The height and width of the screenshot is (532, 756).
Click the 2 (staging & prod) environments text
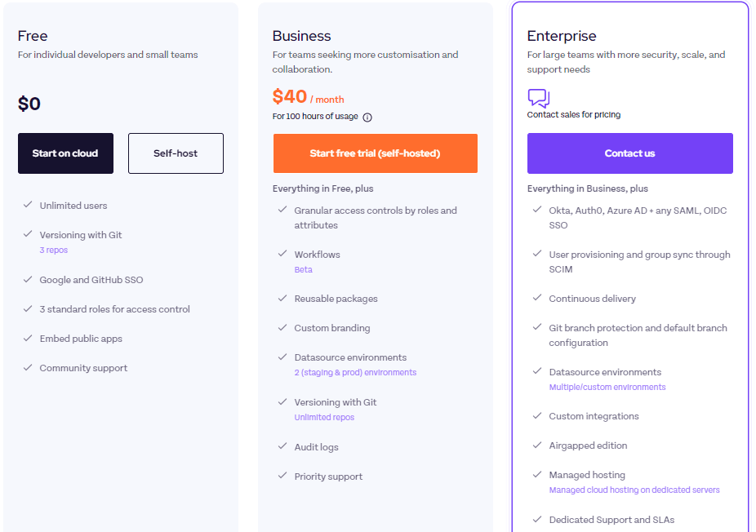click(x=355, y=373)
